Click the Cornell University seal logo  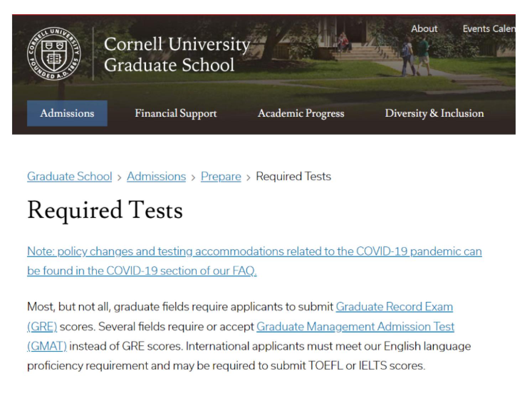pos(54,54)
